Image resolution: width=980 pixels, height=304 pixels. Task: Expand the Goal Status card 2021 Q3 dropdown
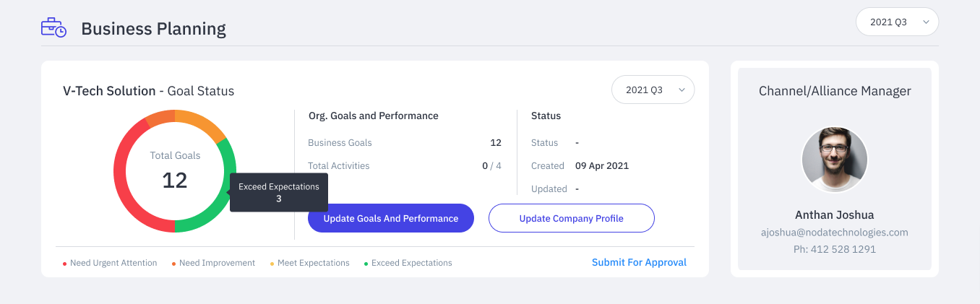pos(653,90)
